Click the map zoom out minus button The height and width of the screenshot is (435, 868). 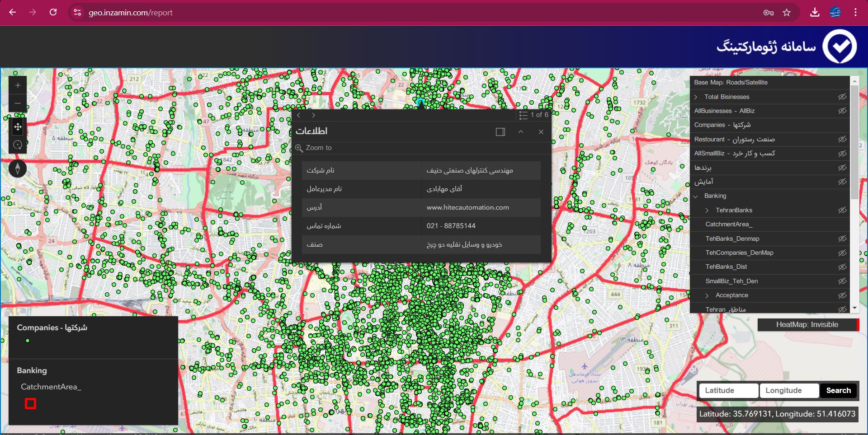[18, 103]
